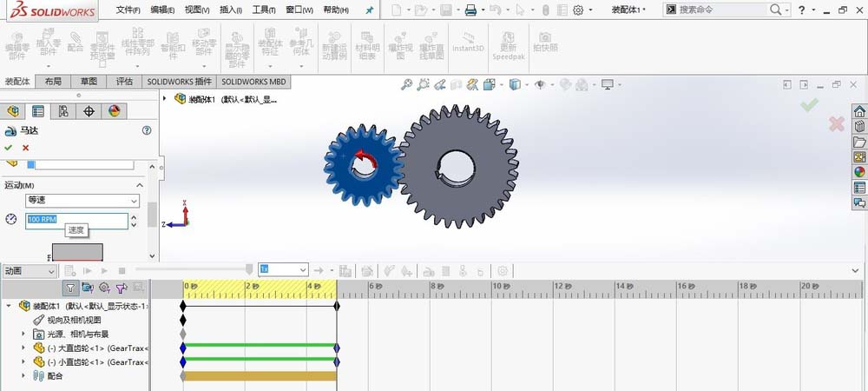Open the 窗口(W) menu
The height and width of the screenshot is (391, 868).
pos(299,10)
